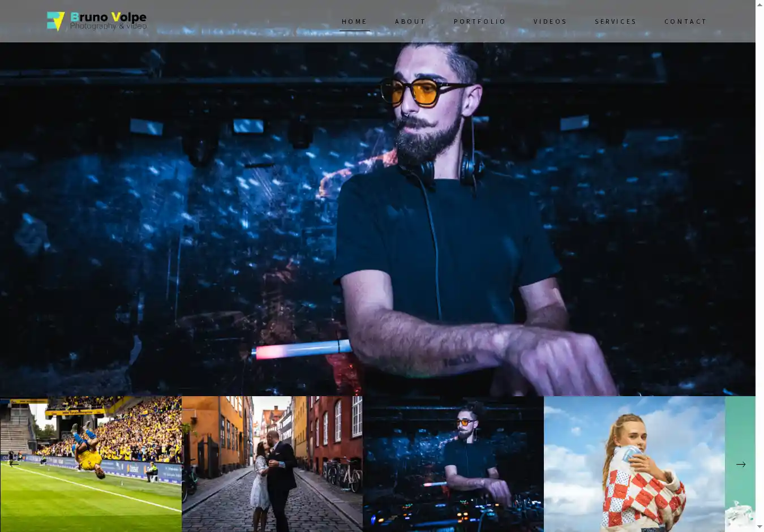Viewport: 764px width, 532px height.
Task: Open the About page
Action: 410,22
